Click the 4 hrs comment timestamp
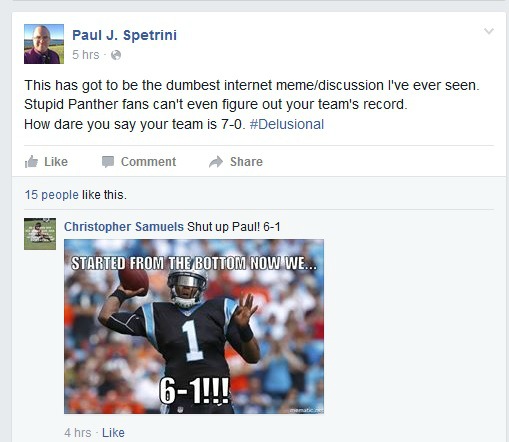The width and height of the screenshot is (509, 442). 78,433
